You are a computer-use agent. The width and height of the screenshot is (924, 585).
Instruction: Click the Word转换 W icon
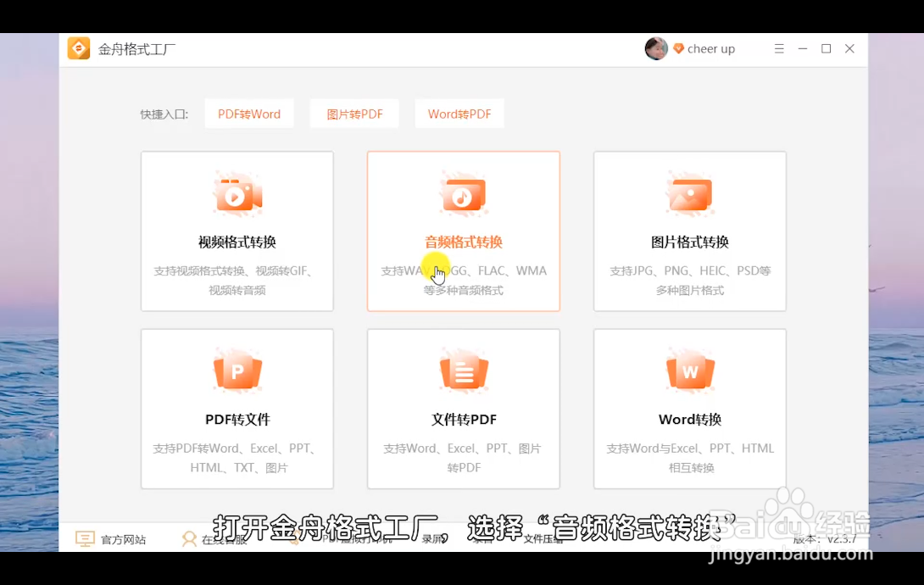coord(690,371)
